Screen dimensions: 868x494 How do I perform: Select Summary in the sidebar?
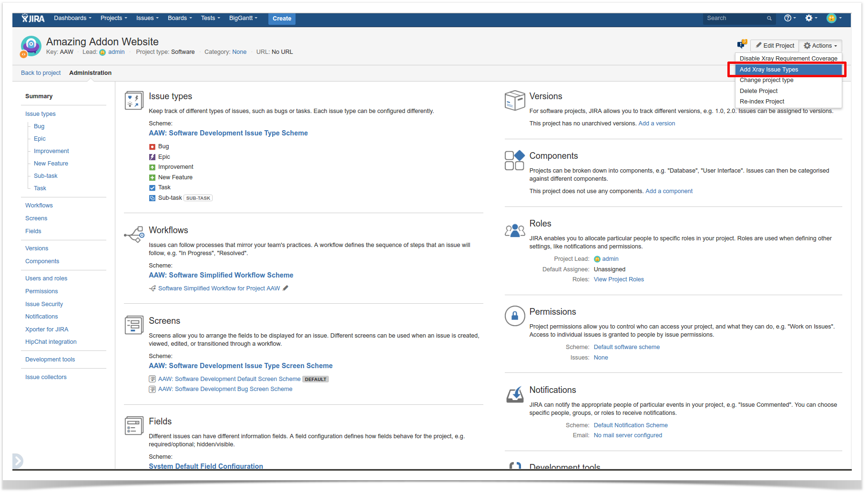pos(39,96)
